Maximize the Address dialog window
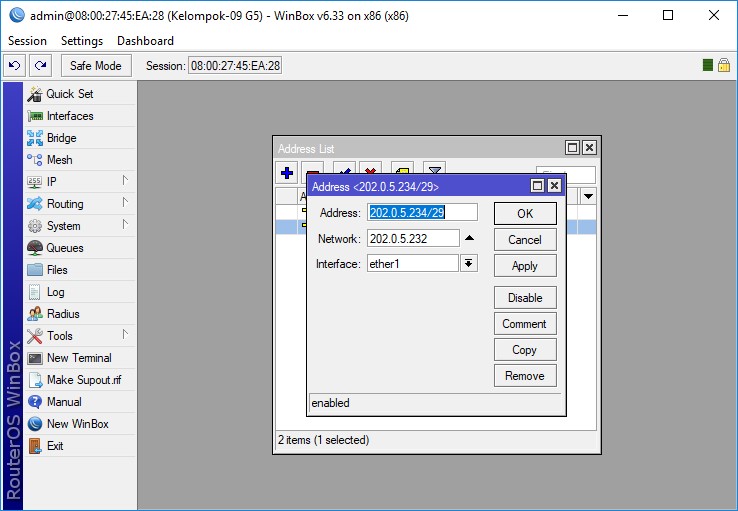The width and height of the screenshot is (738, 511). point(537,186)
